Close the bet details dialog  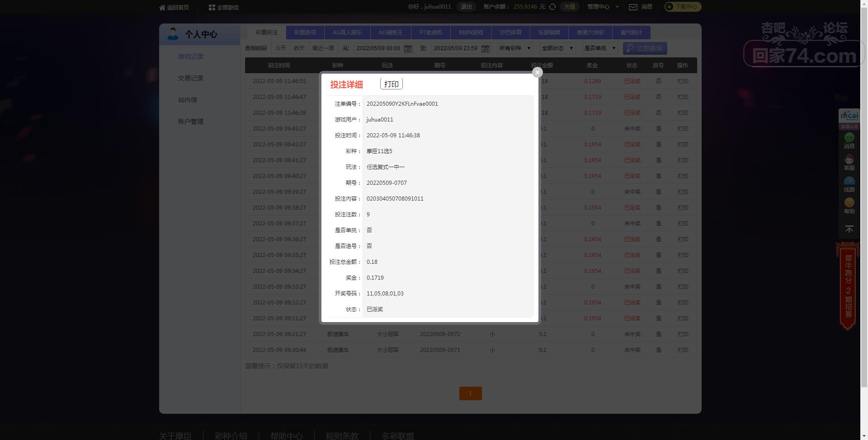[537, 72]
